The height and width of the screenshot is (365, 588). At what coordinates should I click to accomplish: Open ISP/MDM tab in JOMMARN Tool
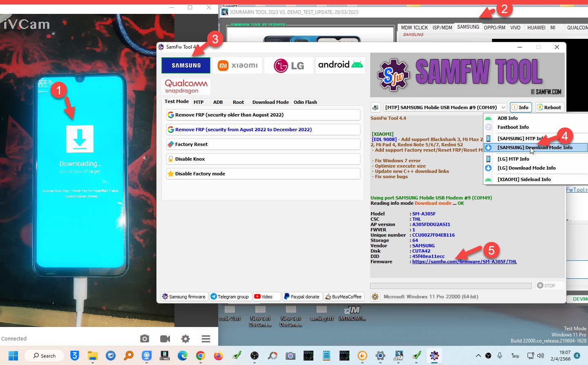(443, 28)
